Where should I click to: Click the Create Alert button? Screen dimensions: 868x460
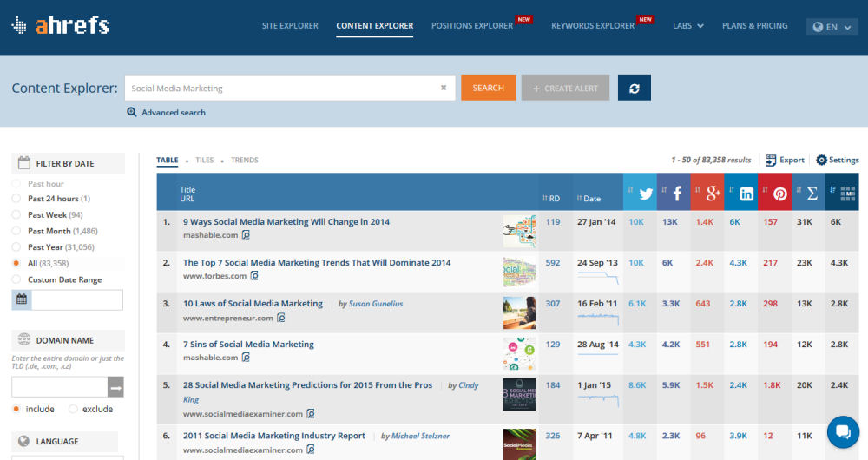click(x=565, y=88)
